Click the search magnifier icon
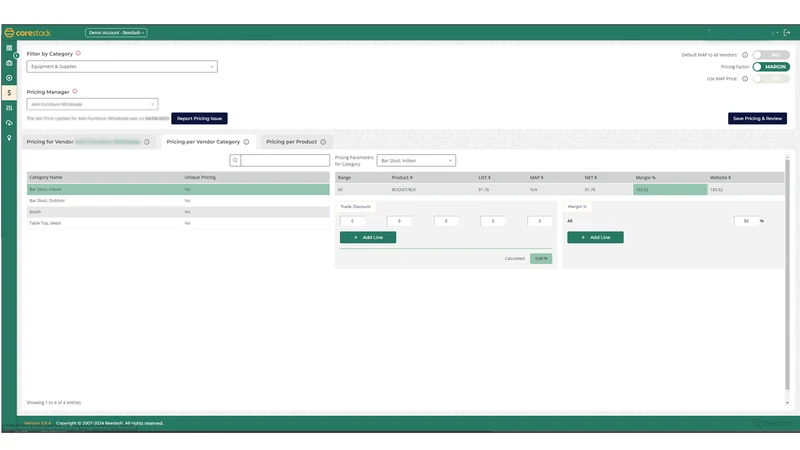The height and width of the screenshot is (450, 800). [235, 160]
